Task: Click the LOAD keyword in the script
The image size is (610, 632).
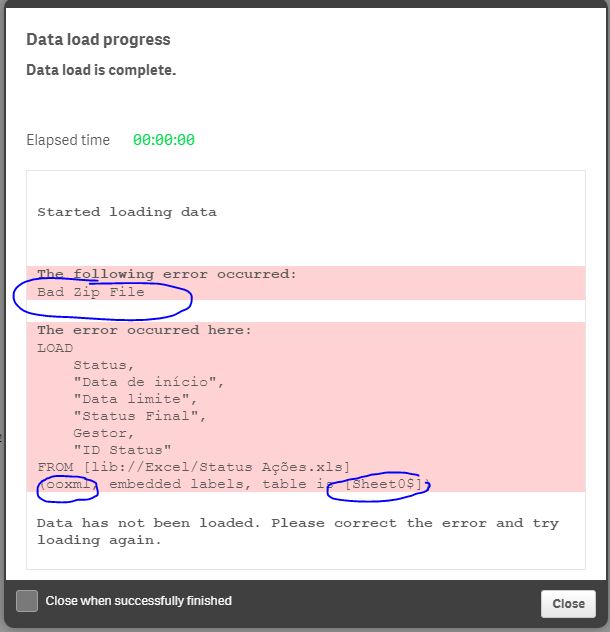Action: [x=55, y=348]
